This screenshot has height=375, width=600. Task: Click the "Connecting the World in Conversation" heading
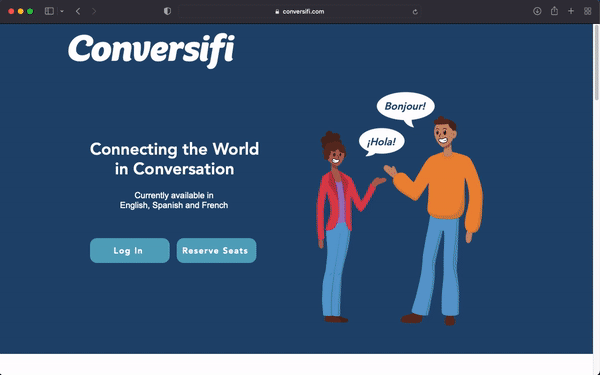tap(174, 159)
